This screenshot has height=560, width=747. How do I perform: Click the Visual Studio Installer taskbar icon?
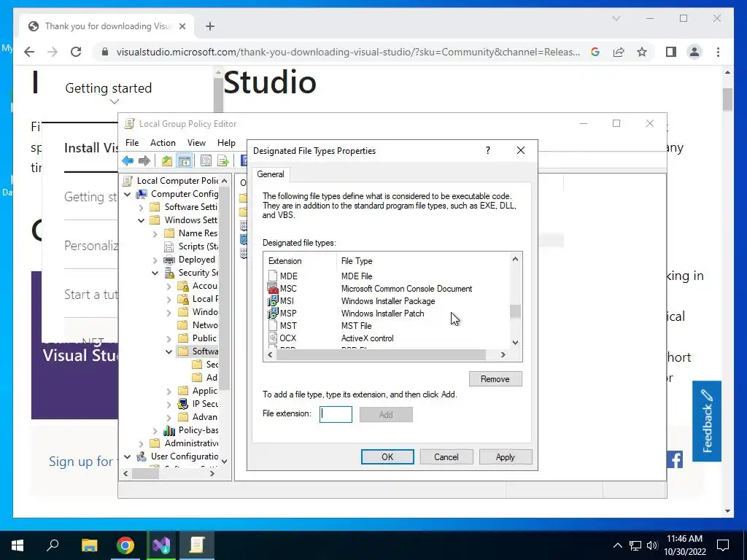(x=161, y=545)
